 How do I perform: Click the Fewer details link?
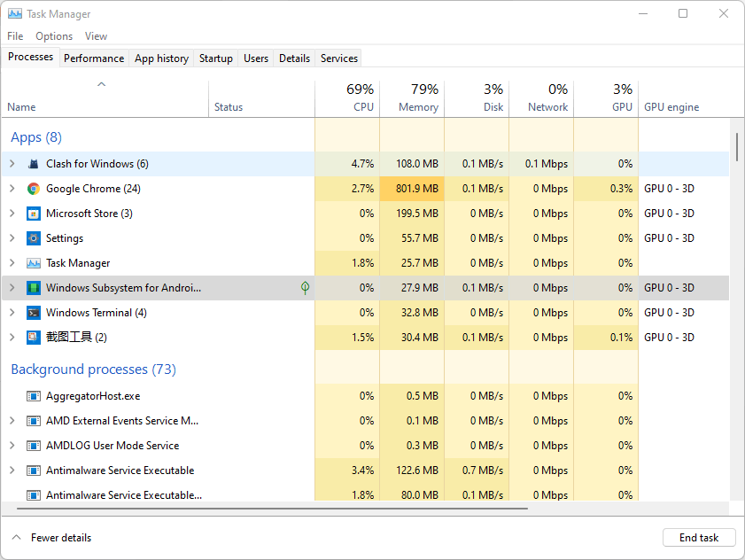click(61, 538)
